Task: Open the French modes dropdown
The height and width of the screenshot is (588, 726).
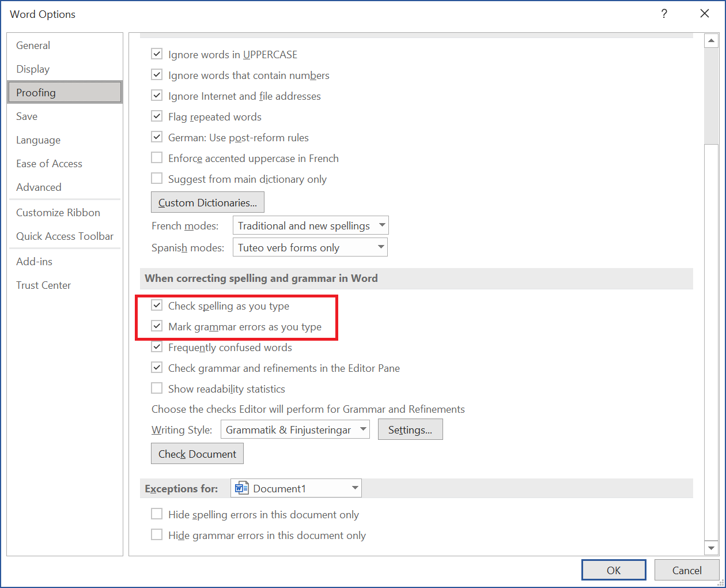Action: coord(383,225)
